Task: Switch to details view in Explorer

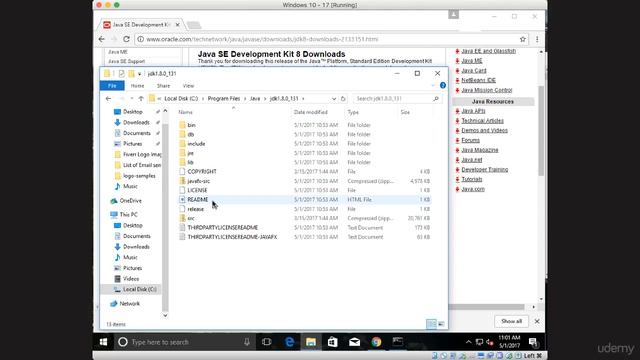Action: pos(431,324)
